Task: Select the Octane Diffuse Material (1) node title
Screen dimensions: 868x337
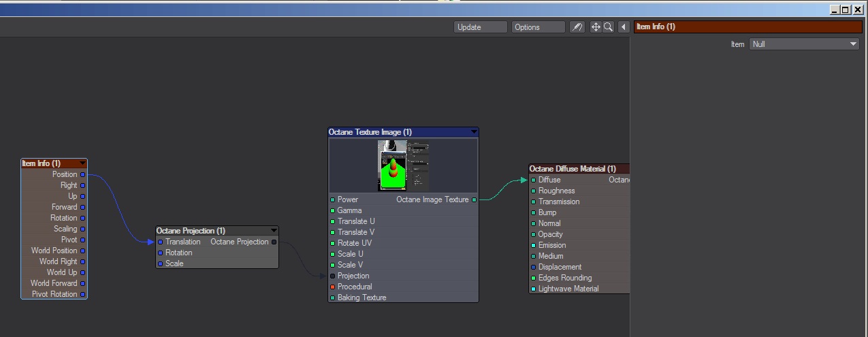Action: [x=573, y=169]
